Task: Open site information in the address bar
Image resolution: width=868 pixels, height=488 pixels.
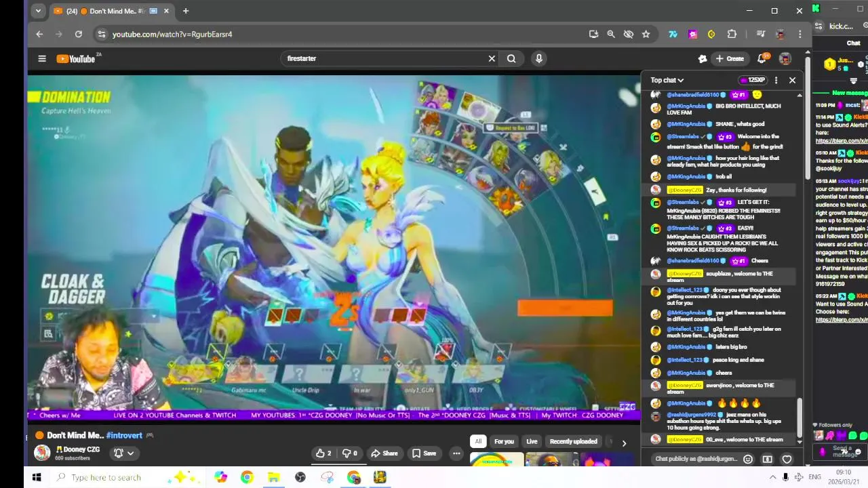Action: coord(102,34)
